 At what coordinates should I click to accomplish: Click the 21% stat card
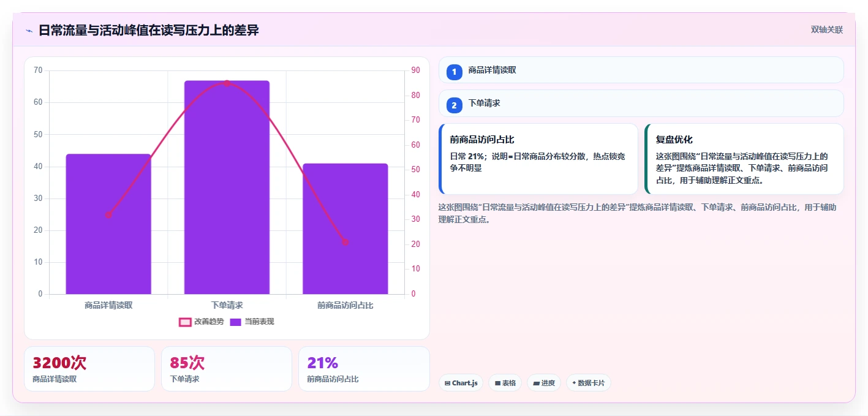click(364, 369)
